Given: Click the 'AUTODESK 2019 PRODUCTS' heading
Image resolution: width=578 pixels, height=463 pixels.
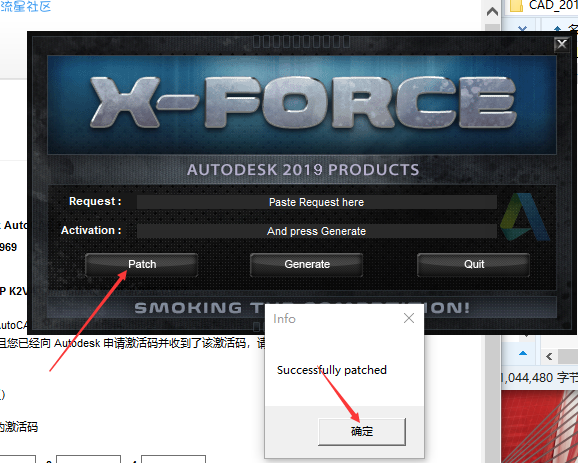Looking at the screenshot, I should (303, 170).
